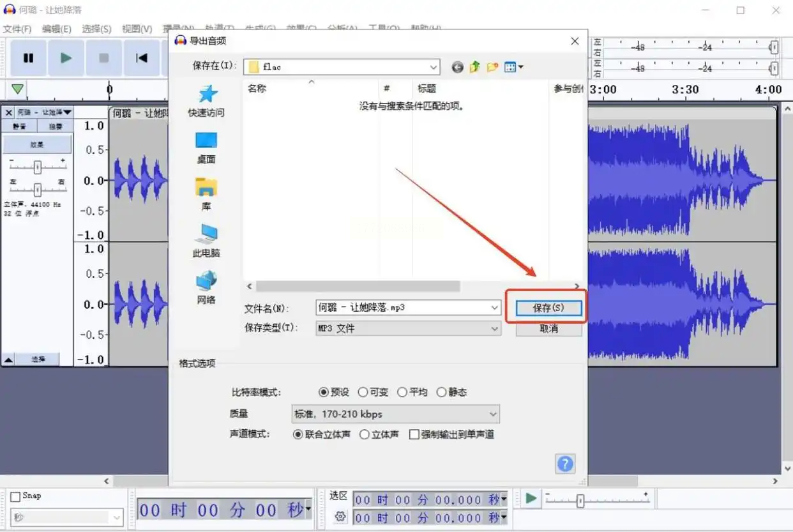793x532 pixels.
Task: Enable force export to mono checkbox
Action: (414, 434)
